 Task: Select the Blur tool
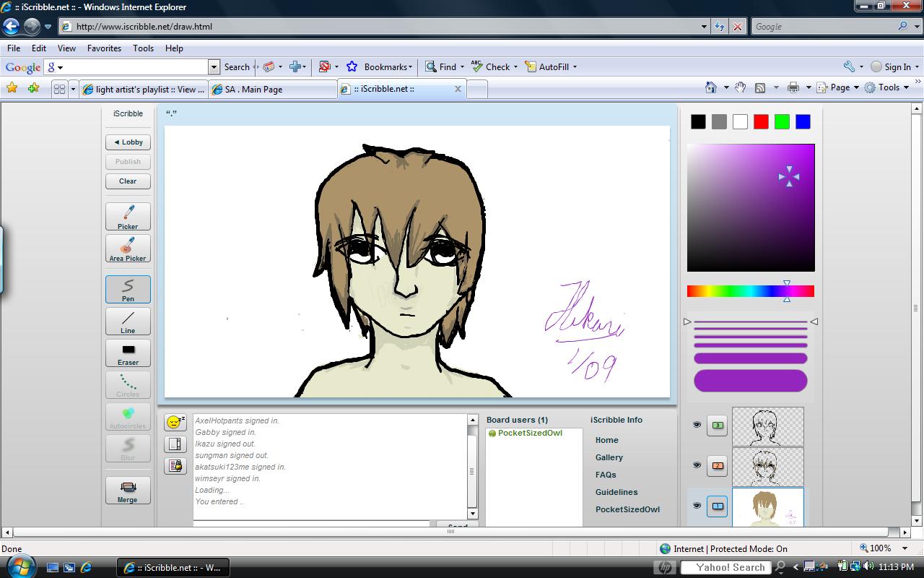pyautogui.click(x=128, y=449)
